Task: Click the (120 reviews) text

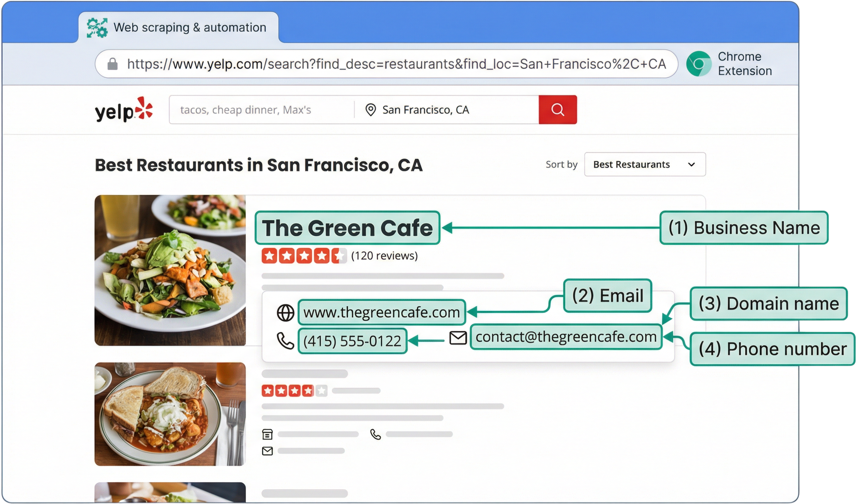Action: [x=384, y=256]
